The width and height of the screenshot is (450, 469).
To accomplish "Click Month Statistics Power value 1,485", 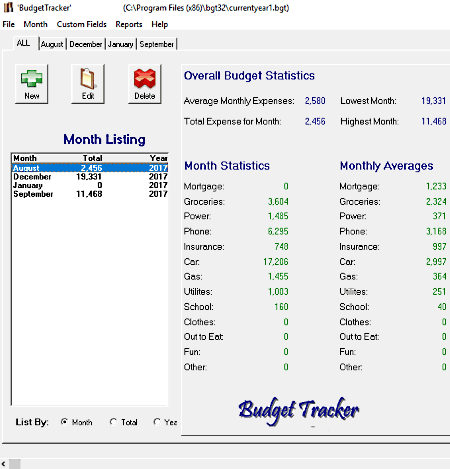I will point(278,216).
